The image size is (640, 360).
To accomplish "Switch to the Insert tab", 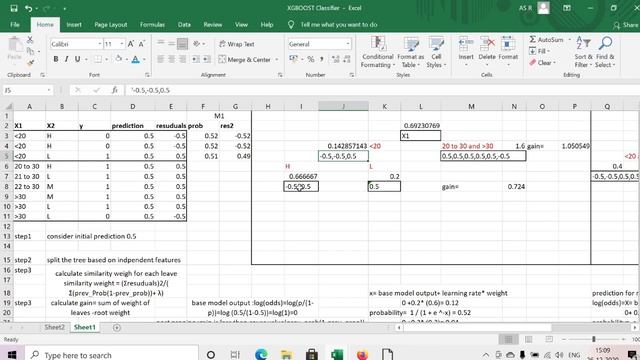I will pyautogui.click(x=74, y=24).
